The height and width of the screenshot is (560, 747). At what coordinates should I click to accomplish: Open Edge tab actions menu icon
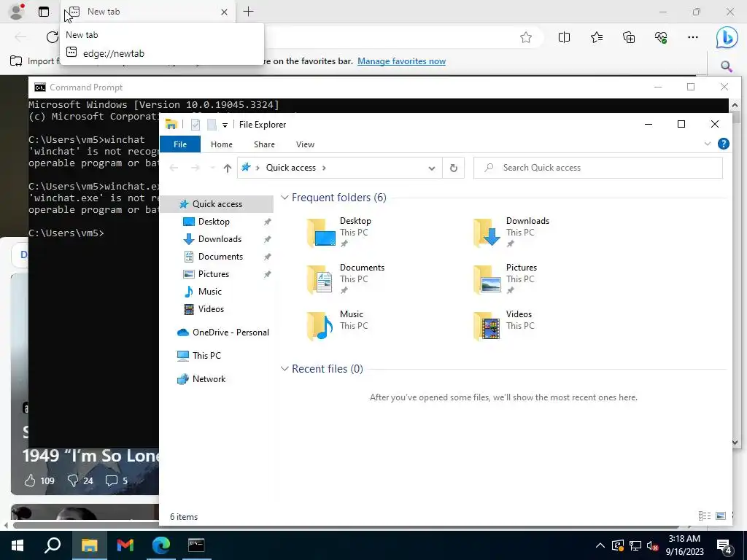pyautogui.click(x=44, y=12)
